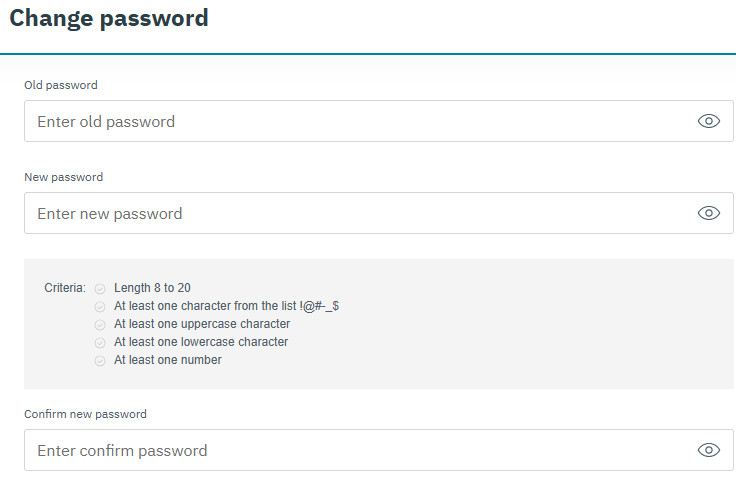Click the uppercase character criterion check icon
The height and width of the screenshot is (477, 736).
pos(100,325)
